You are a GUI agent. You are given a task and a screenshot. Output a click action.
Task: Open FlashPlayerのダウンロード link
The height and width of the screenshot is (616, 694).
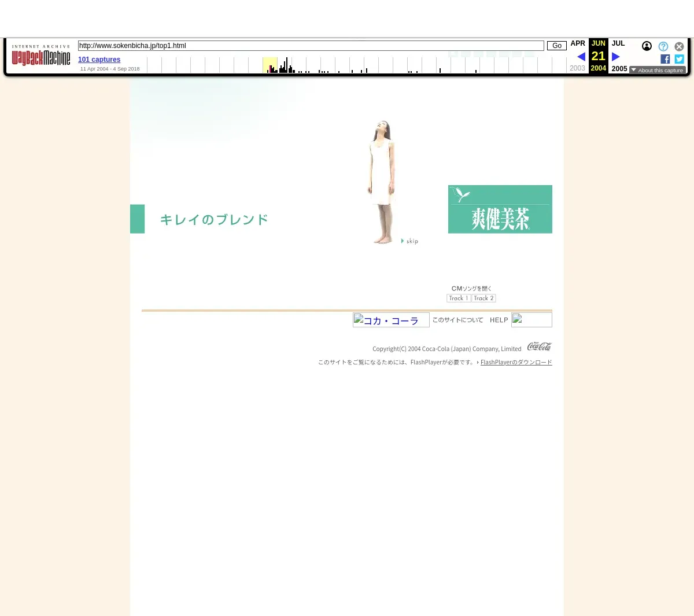516,362
